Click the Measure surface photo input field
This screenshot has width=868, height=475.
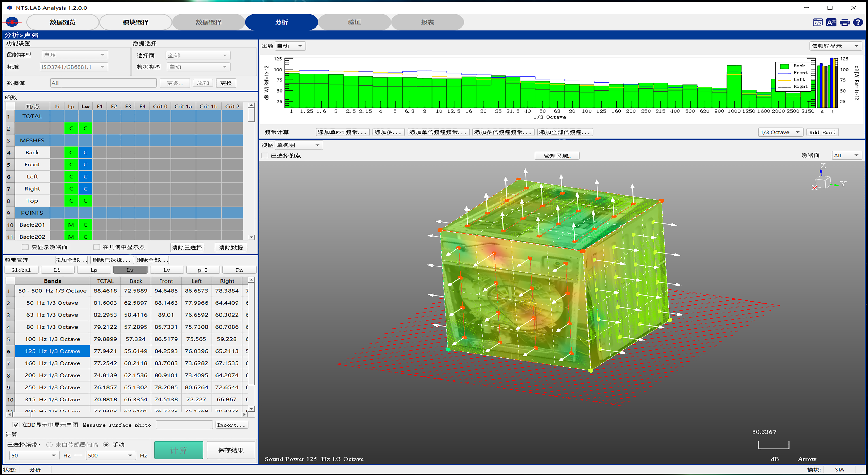coord(184,425)
